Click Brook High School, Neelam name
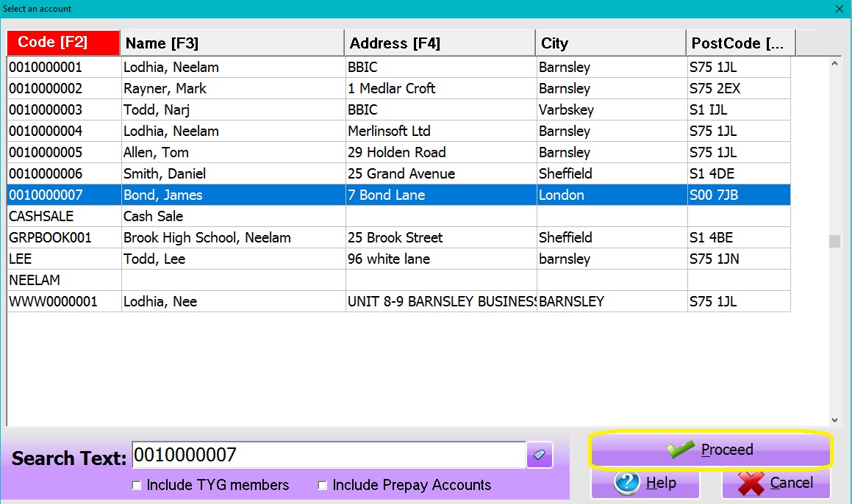Screen dimensions: 852x504 tap(207, 237)
